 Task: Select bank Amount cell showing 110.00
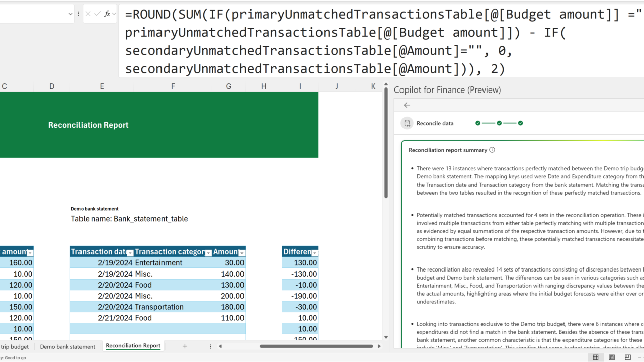coord(229,318)
